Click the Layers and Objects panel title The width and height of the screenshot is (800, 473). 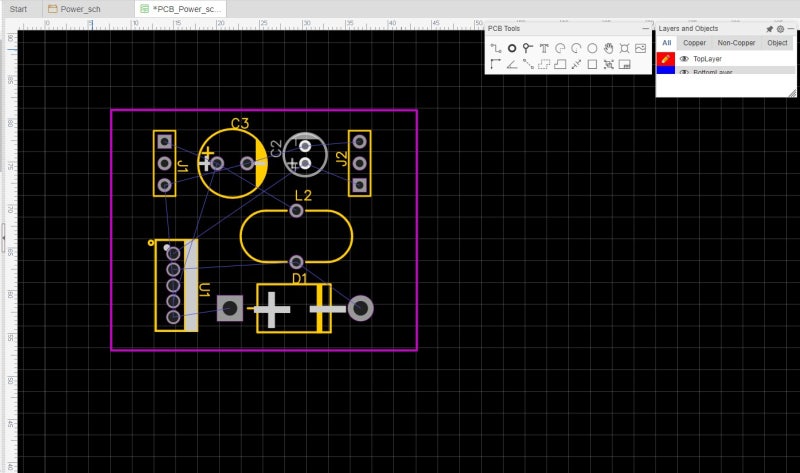[x=688, y=29]
